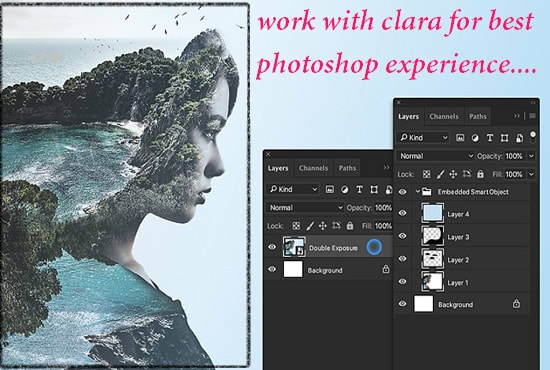Open panel menu of Embedded Smart Object panel

[532, 116]
